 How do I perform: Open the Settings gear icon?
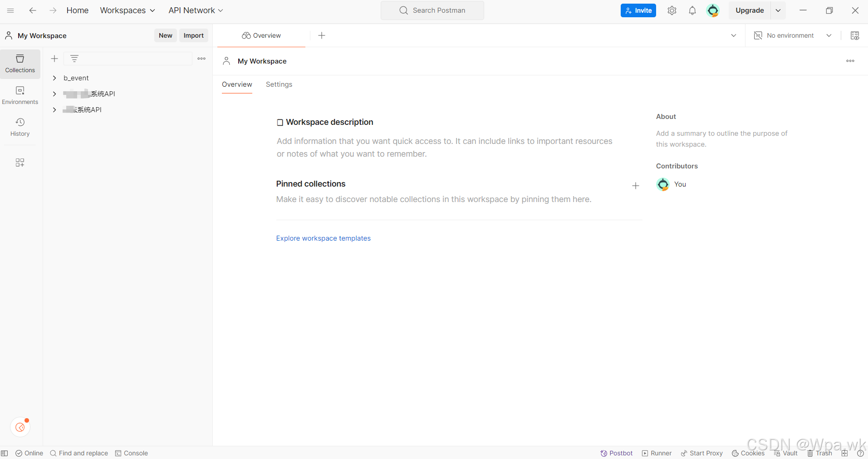pos(672,10)
